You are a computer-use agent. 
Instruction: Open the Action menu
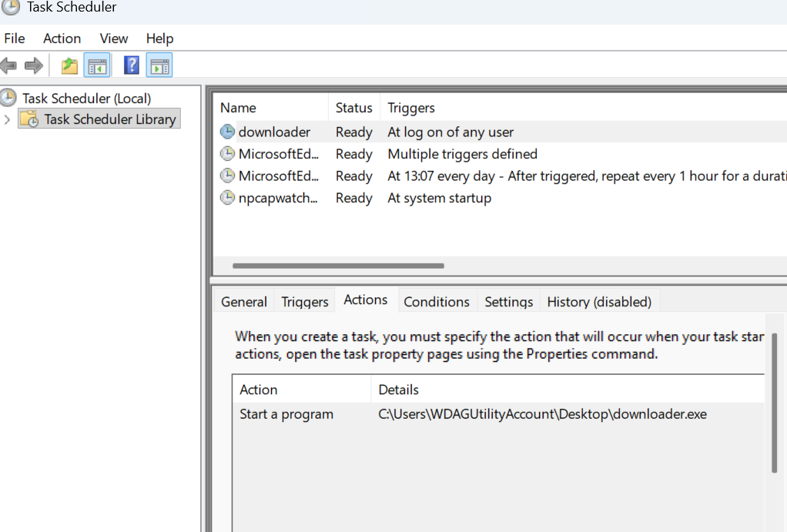[62, 38]
